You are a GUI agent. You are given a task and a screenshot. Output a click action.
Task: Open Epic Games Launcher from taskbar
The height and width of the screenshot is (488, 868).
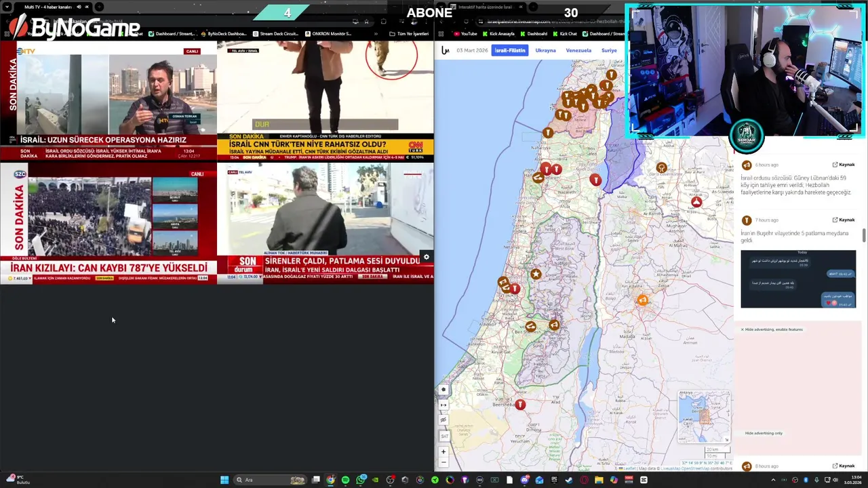[x=554, y=480]
